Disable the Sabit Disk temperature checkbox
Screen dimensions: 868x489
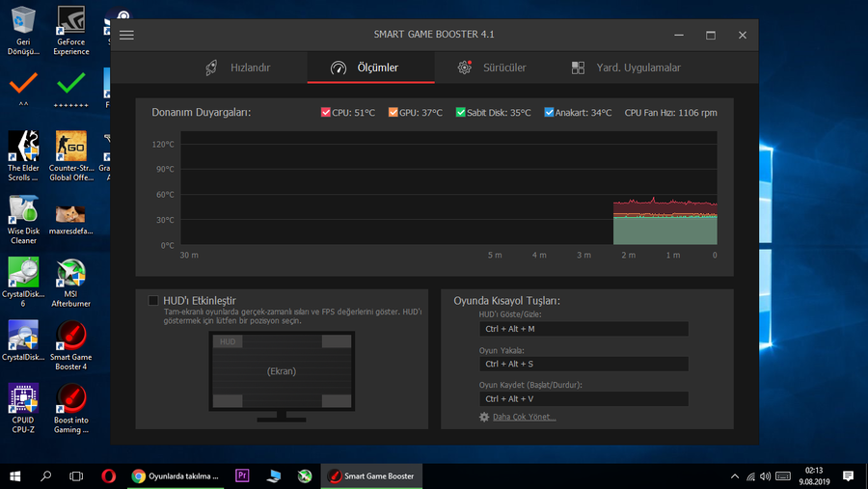(x=460, y=113)
